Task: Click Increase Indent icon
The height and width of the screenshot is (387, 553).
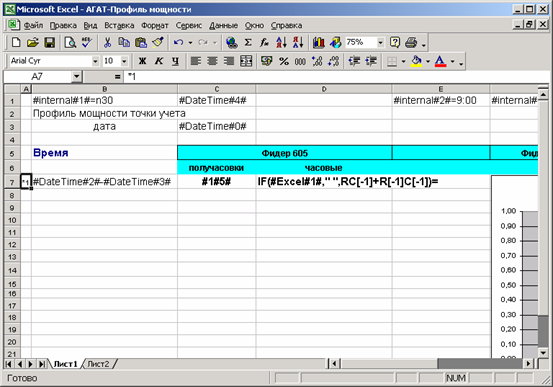Action: [371, 61]
